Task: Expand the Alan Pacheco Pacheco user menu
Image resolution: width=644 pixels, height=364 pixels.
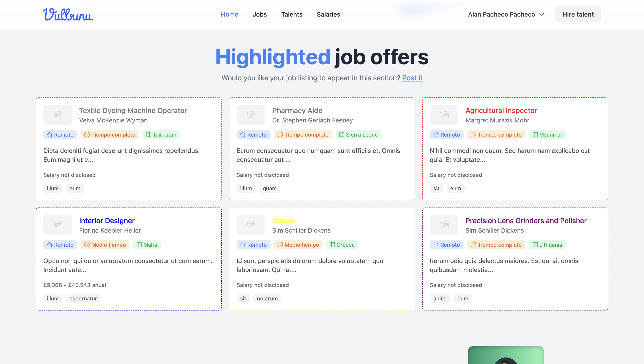Action: (506, 14)
